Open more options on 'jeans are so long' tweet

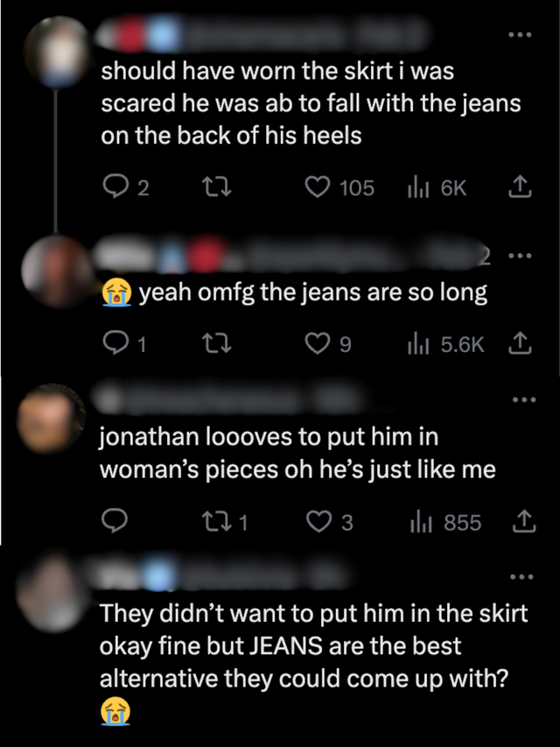point(520,257)
